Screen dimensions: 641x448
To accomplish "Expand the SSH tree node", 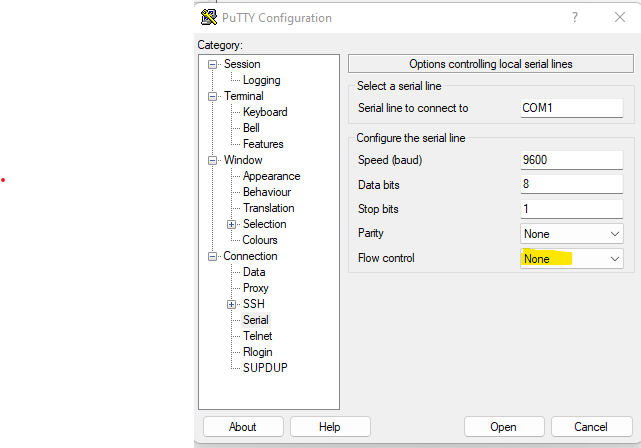I will tap(232, 304).
